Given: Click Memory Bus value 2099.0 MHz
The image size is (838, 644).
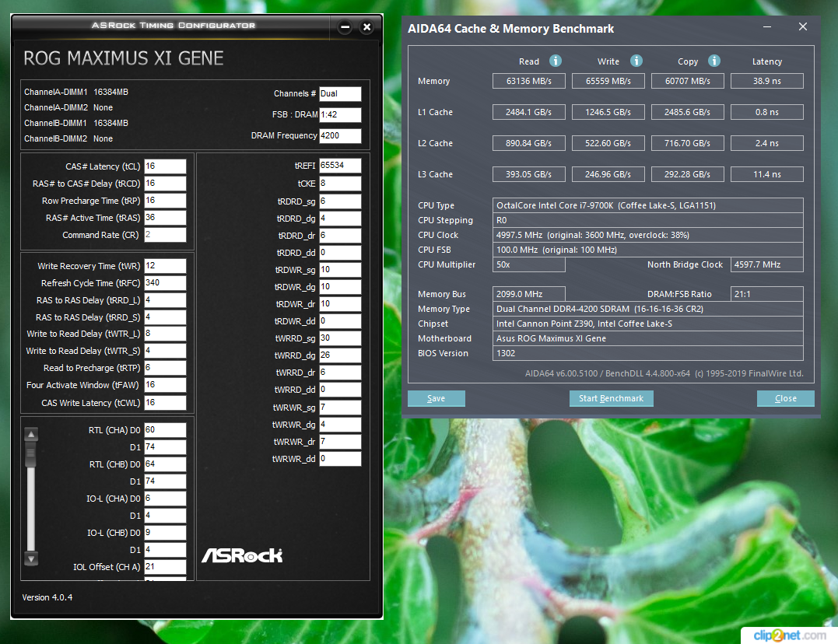Looking at the screenshot, I should point(528,294).
